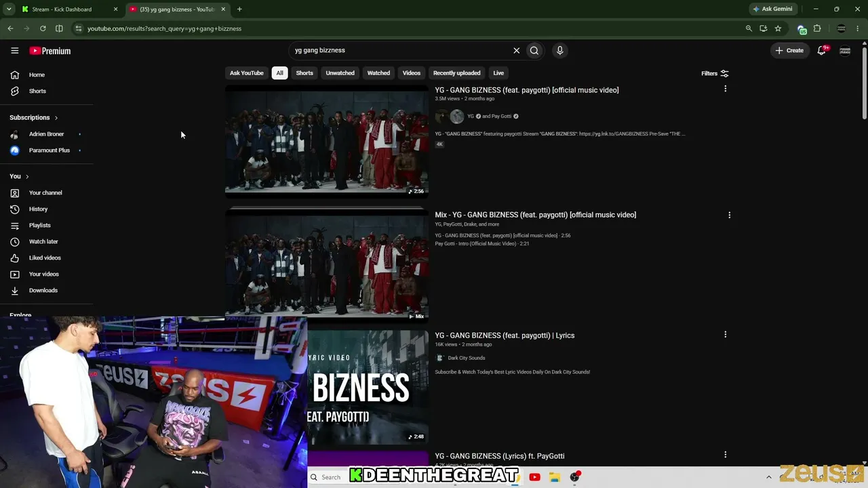Image resolution: width=868 pixels, height=488 pixels.
Task: Expand the Subscriptions section chevron
Action: [x=56, y=118]
